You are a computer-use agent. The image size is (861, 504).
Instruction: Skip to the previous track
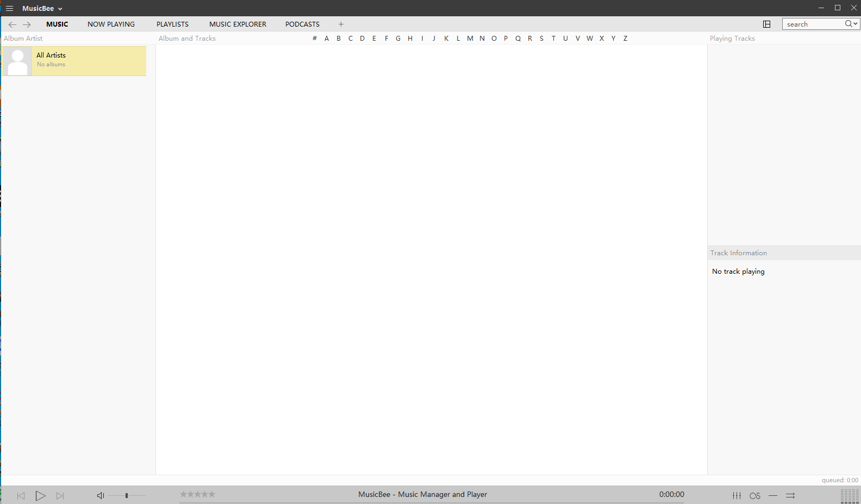pyautogui.click(x=21, y=496)
